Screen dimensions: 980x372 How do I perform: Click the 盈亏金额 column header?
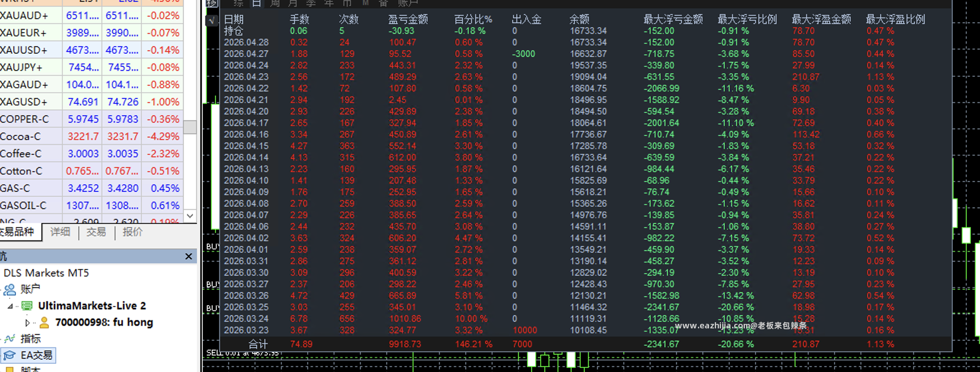[x=408, y=19]
